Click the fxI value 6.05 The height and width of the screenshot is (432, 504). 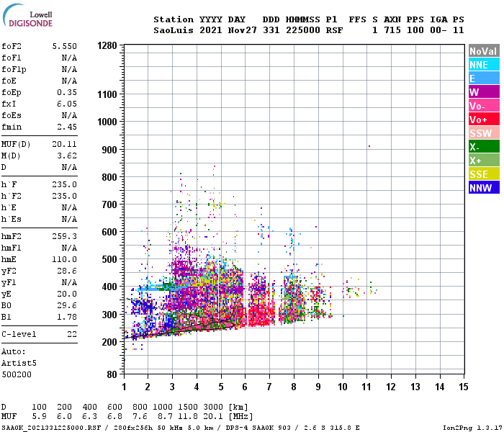(67, 104)
